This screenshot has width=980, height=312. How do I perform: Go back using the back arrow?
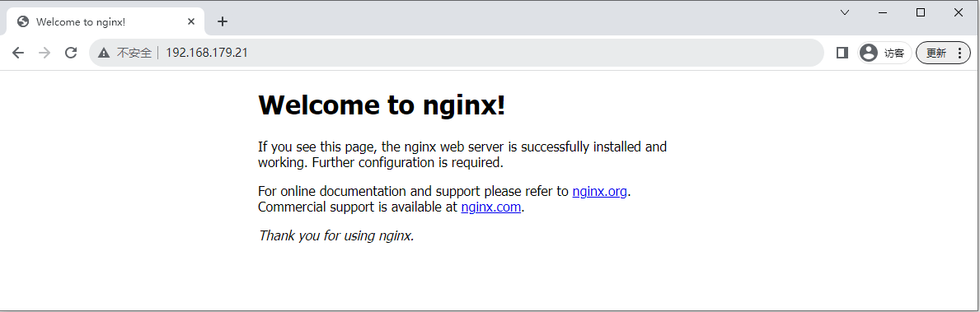pyautogui.click(x=17, y=53)
